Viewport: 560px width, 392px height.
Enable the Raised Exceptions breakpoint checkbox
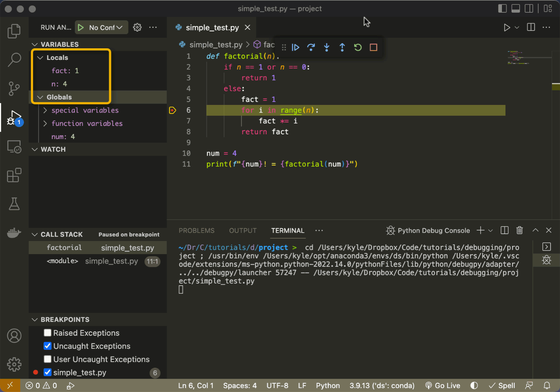pos(48,333)
